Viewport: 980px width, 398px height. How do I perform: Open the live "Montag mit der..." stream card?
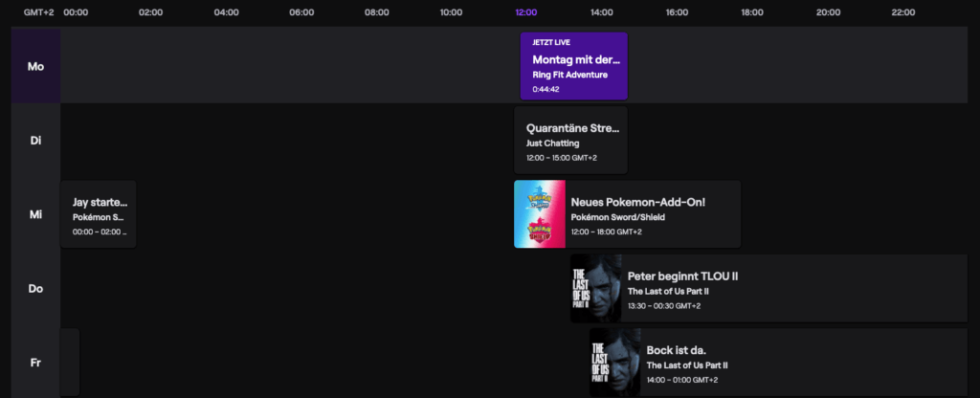click(574, 66)
